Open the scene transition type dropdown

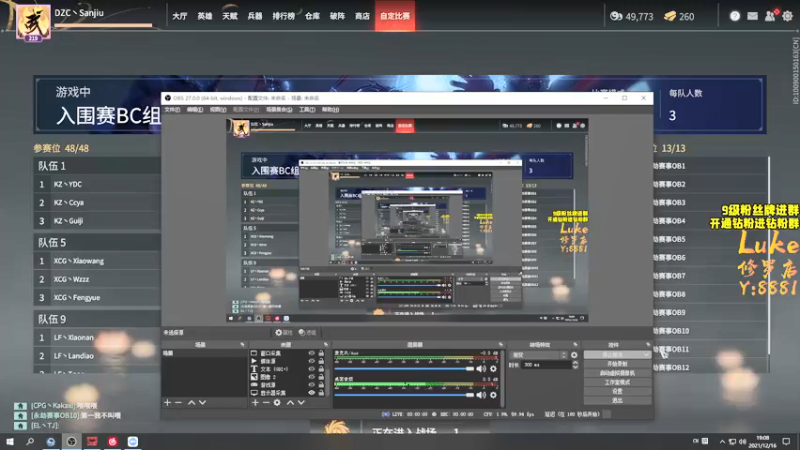click(x=538, y=355)
